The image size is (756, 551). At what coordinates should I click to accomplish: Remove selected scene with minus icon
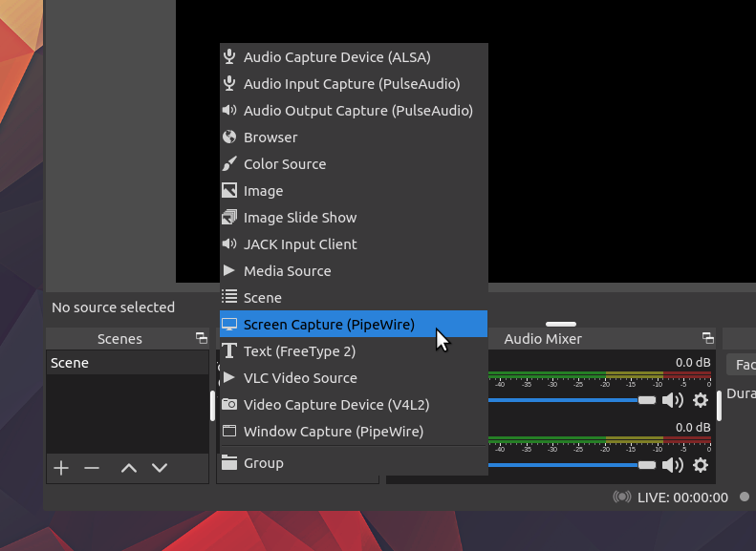click(92, 468)
